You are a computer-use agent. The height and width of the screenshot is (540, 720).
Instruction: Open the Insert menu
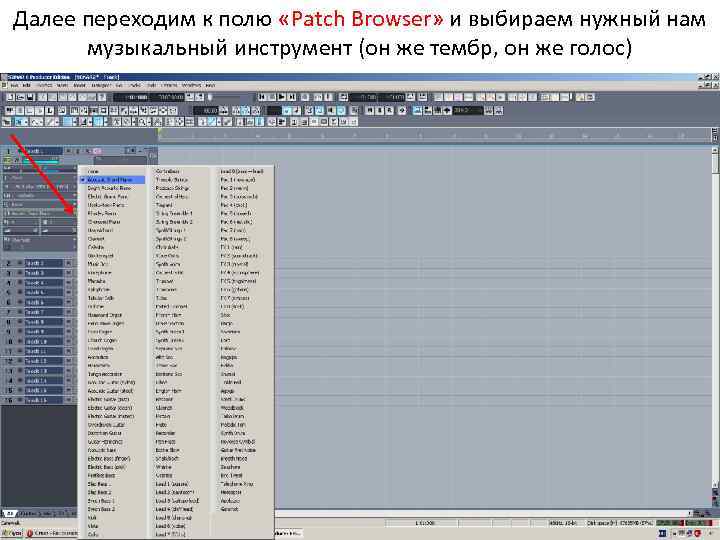[79, 85]
